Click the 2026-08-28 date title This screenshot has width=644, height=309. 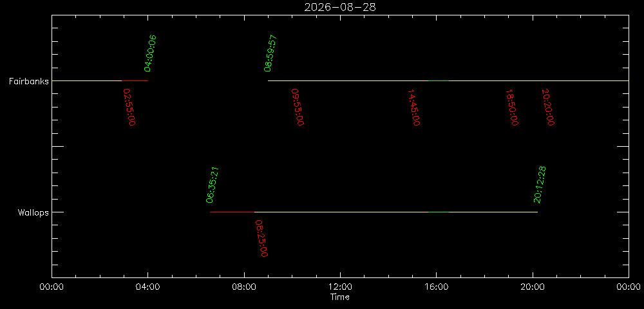340,7
